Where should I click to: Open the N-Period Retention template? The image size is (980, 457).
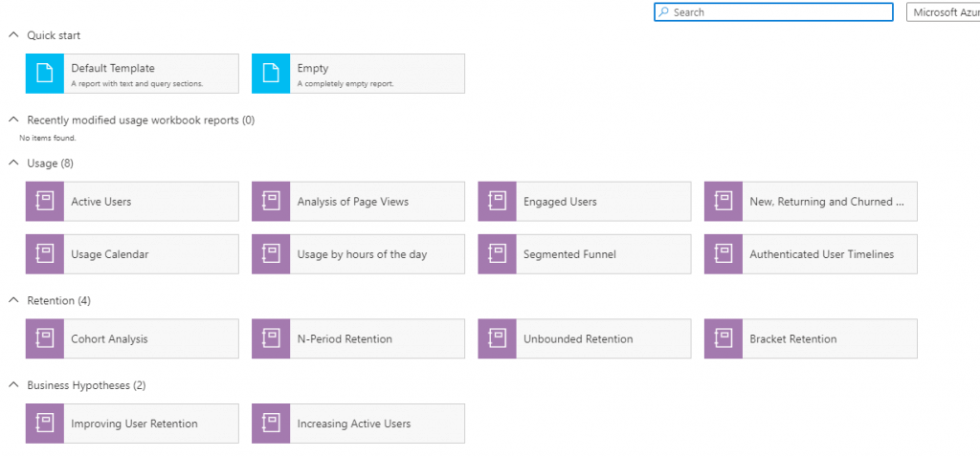(x=358, y=339)
